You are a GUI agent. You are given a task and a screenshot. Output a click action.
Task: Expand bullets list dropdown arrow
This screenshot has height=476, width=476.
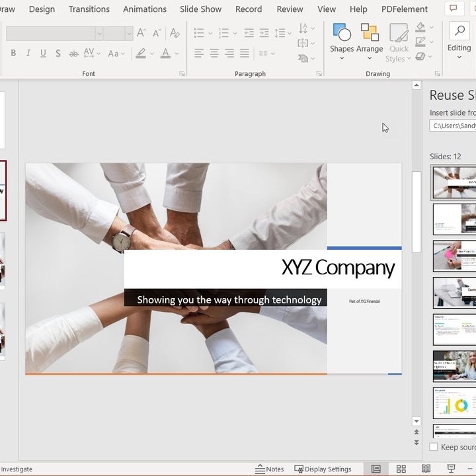(210, 33)
